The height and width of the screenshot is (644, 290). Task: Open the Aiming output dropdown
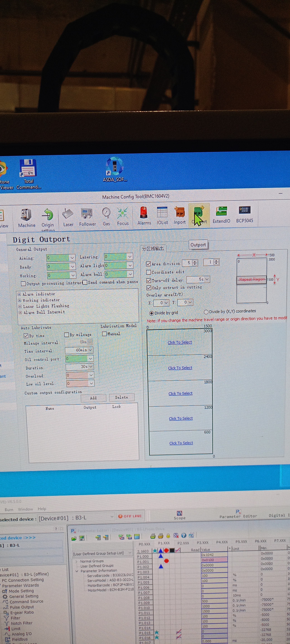tap(72, 258)
